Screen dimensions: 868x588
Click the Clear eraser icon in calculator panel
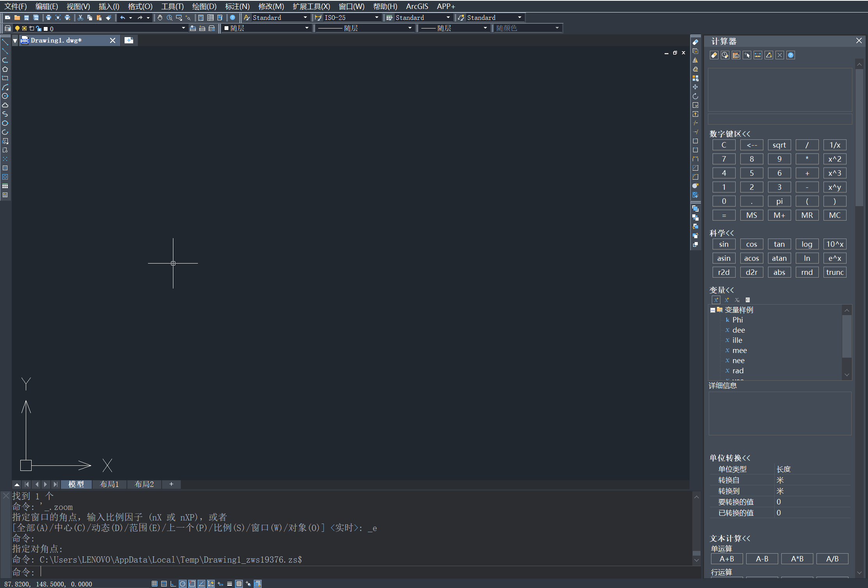click(x=714, y=55)
